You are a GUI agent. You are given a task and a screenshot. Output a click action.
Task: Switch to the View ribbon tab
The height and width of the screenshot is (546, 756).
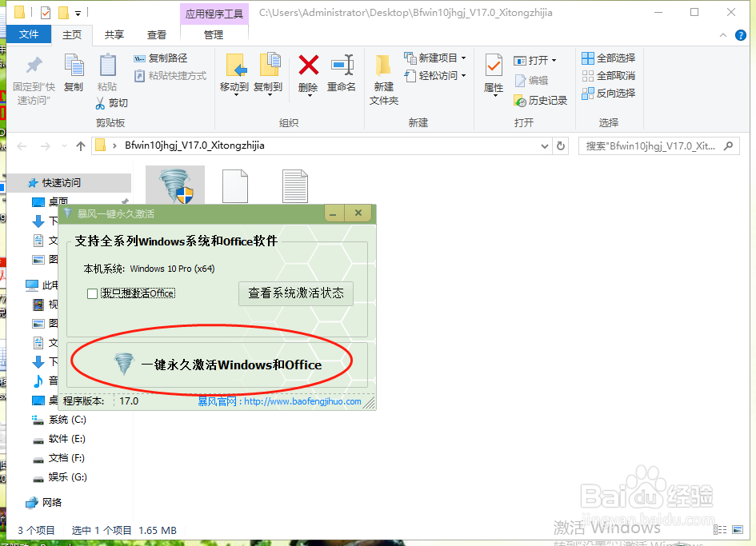coord(157,34)
